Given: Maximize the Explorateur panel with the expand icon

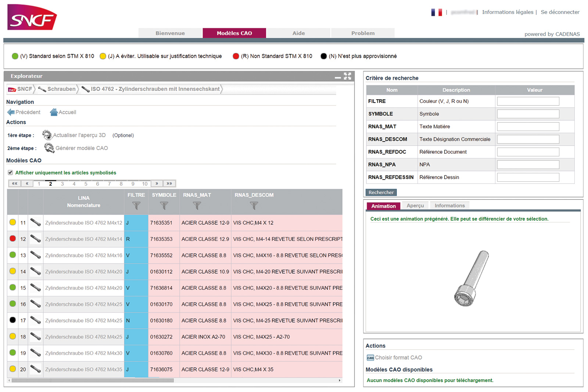Looking at the screenshot, I should pyautogui.click(x=347, y=76).
